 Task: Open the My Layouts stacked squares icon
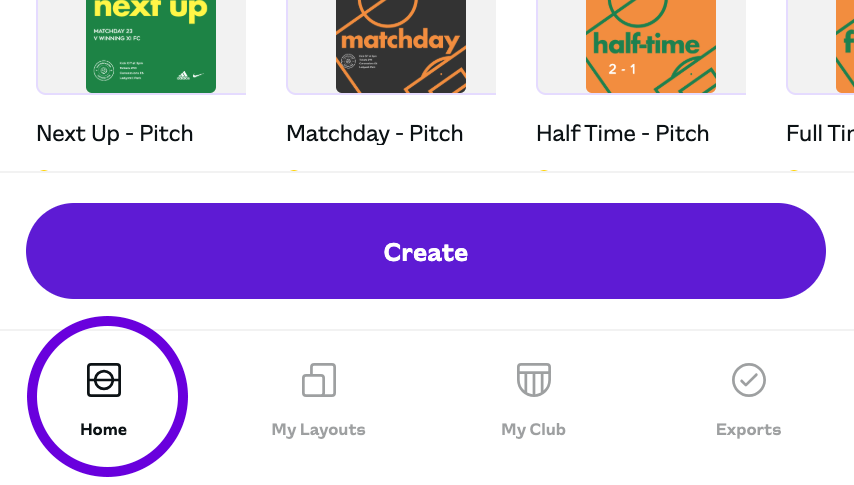point(319,380)
